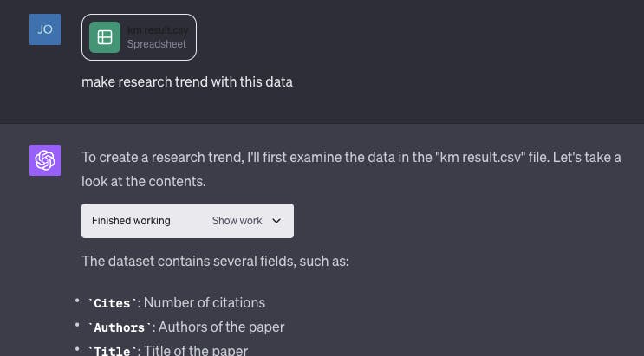Click the ChatGPT logo avatar
This screenshot has height=356, width=644.
(x=45, y=160)
